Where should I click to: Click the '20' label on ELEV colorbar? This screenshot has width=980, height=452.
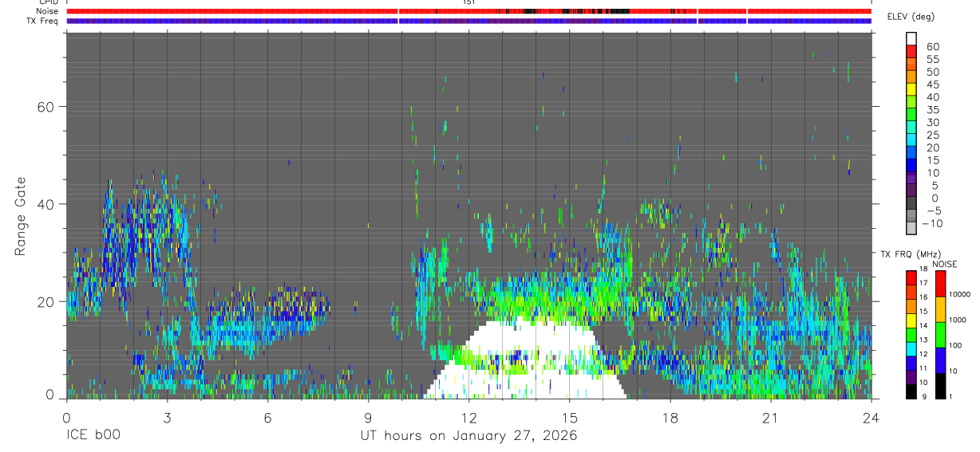click(932, 148)
